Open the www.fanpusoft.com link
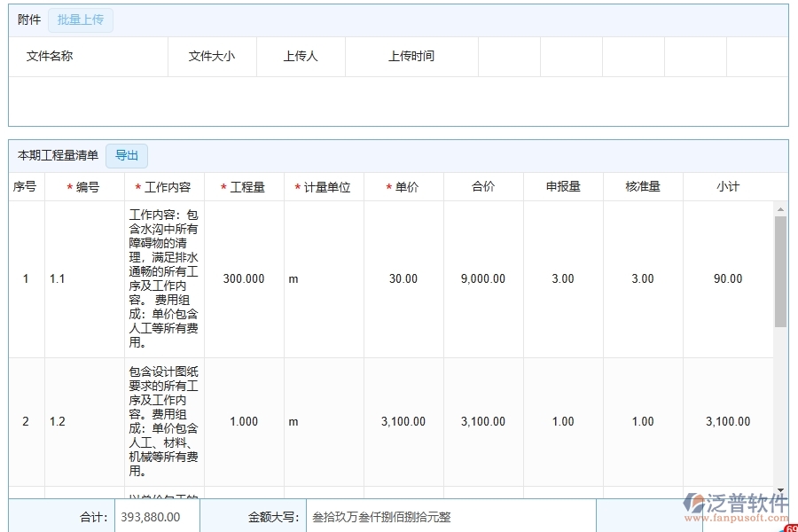 click(738, 519)
